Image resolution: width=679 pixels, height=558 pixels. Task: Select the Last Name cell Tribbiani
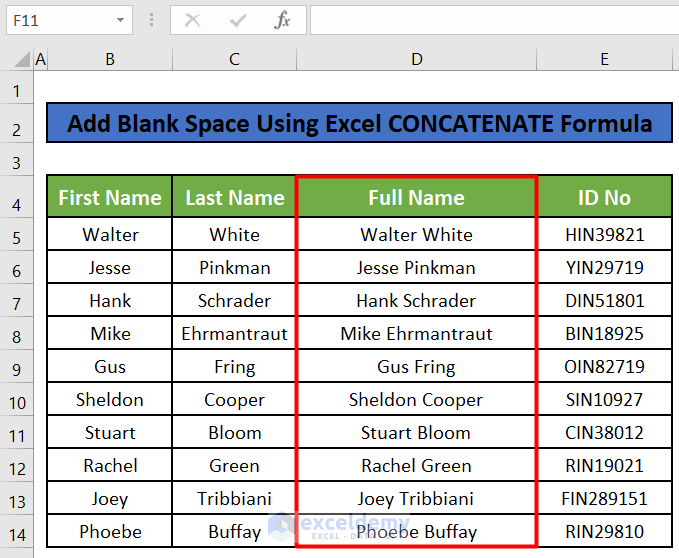coord(234,498)
